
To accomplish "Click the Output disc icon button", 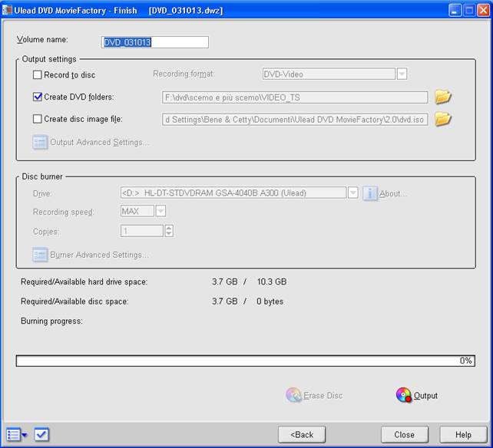I will coord(404,395).
